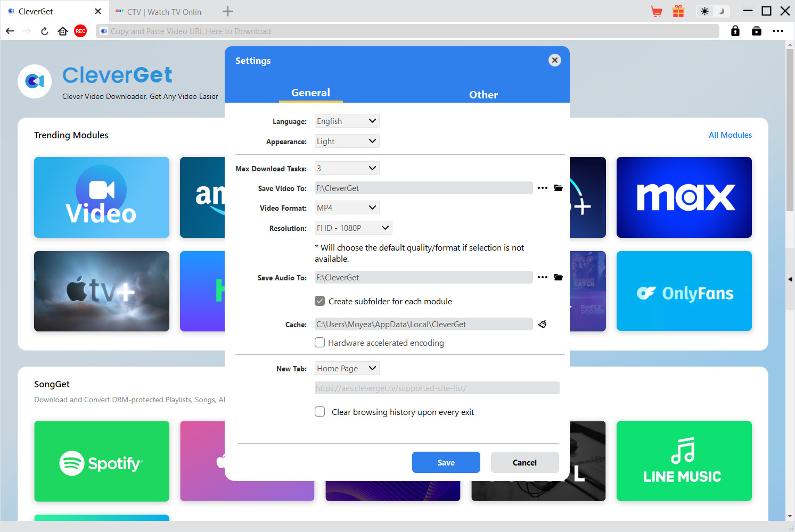The height and width of the screenshot is (532, 795).
Task: Open the Max module tile
Action: pos(684,197)
